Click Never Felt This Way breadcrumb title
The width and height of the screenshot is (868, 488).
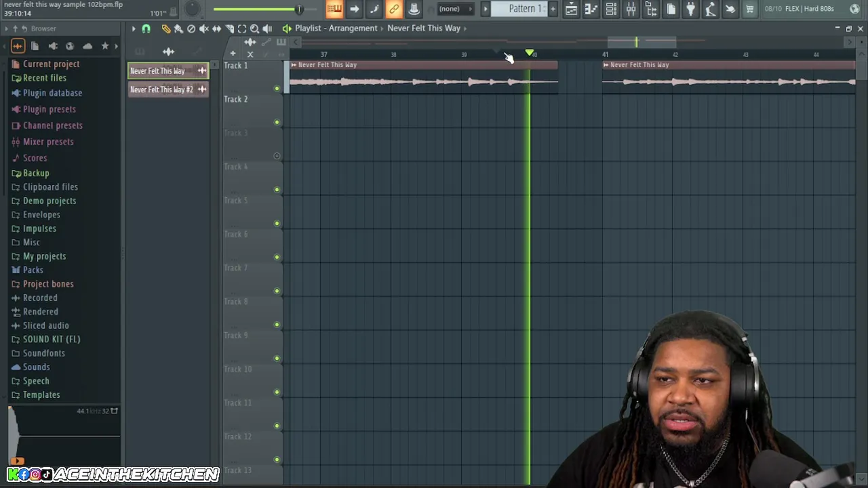(x=424, y=28)
